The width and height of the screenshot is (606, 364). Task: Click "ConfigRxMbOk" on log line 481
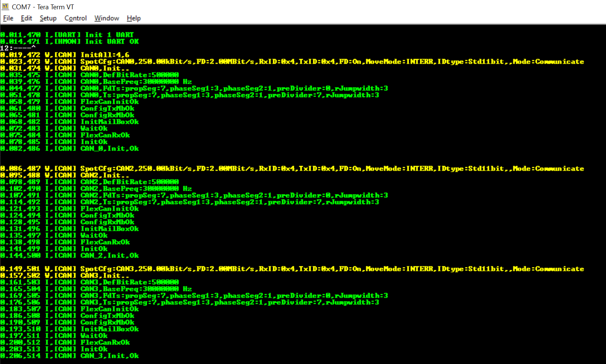(x=107, y=115)
